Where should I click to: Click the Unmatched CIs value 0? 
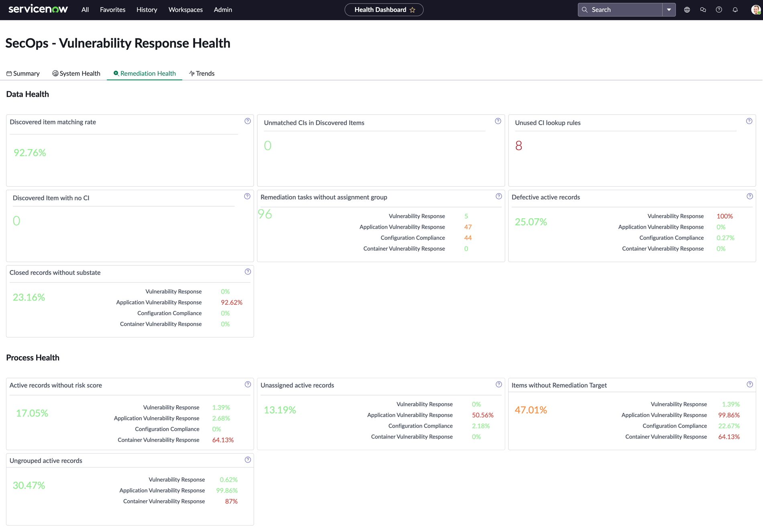[x=268, y=146]
